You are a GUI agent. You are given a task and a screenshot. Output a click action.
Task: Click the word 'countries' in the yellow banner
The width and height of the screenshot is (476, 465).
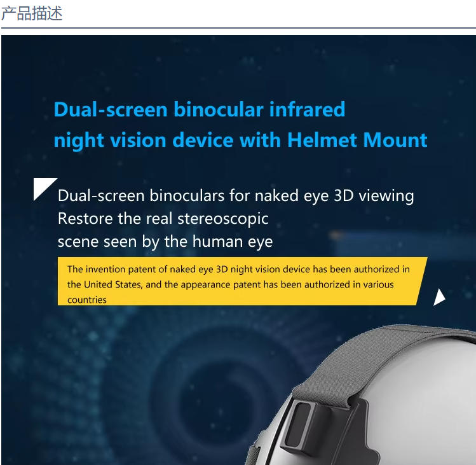[x=87, y=300]
